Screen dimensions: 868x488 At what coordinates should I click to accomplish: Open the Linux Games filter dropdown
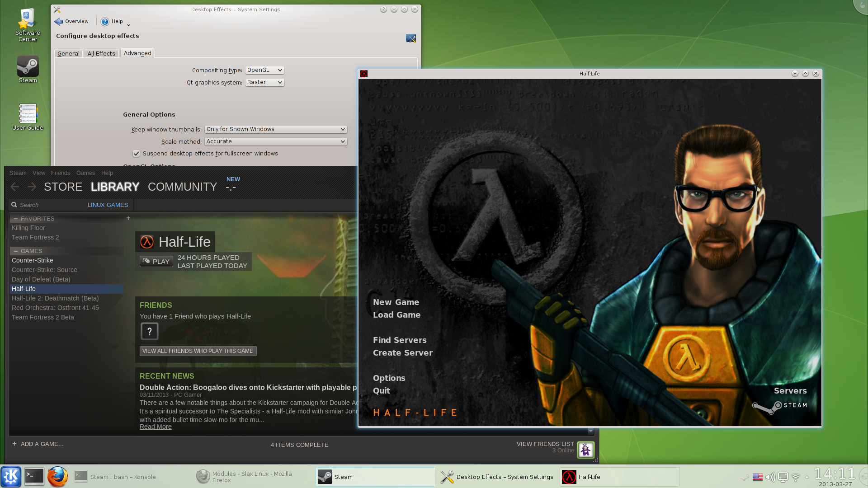(x=108, y=205)
